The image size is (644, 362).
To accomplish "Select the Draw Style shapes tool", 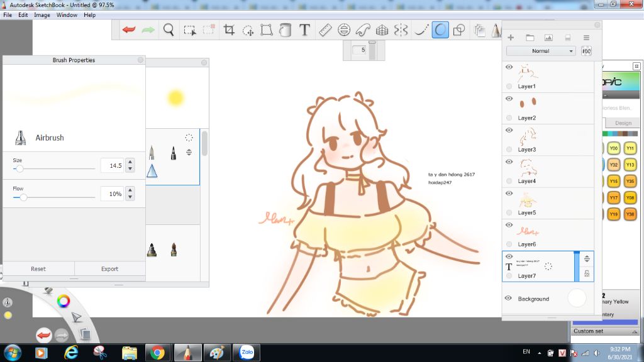I will (458, 30).
